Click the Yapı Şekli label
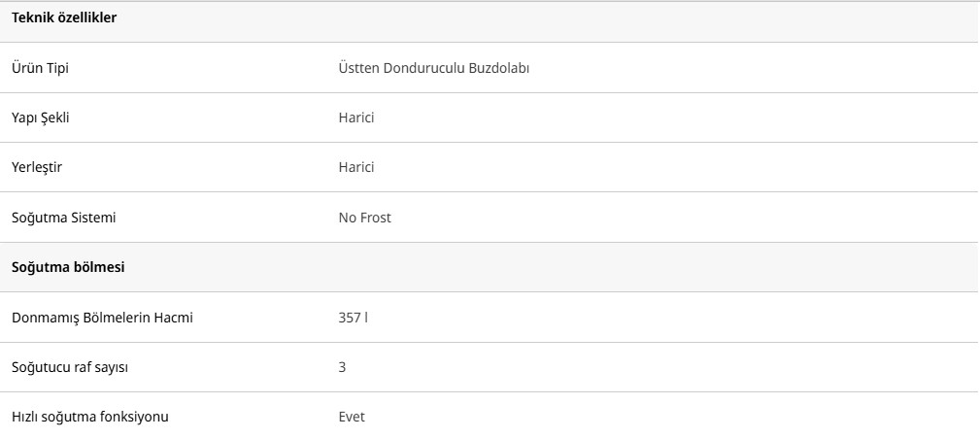980x438 pixels. tap(41, 118)
